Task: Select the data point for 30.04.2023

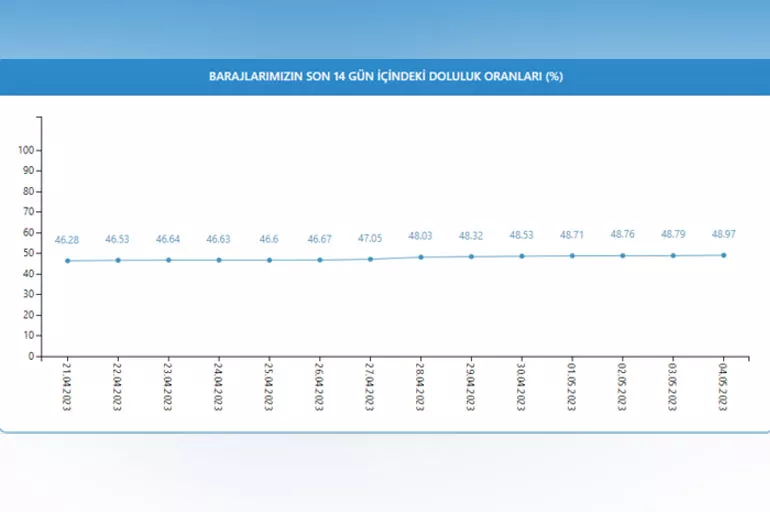Action: click(x=522, y=256)
